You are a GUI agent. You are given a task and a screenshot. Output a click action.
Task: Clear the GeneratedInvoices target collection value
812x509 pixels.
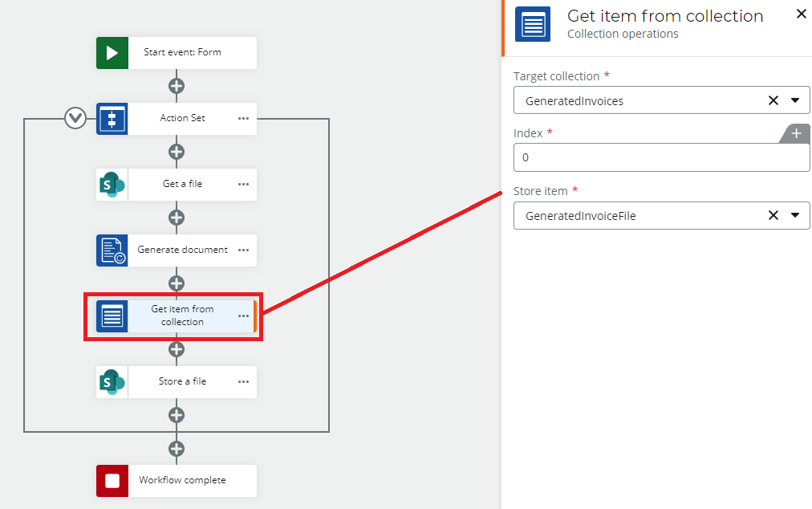tap(773, 101)
